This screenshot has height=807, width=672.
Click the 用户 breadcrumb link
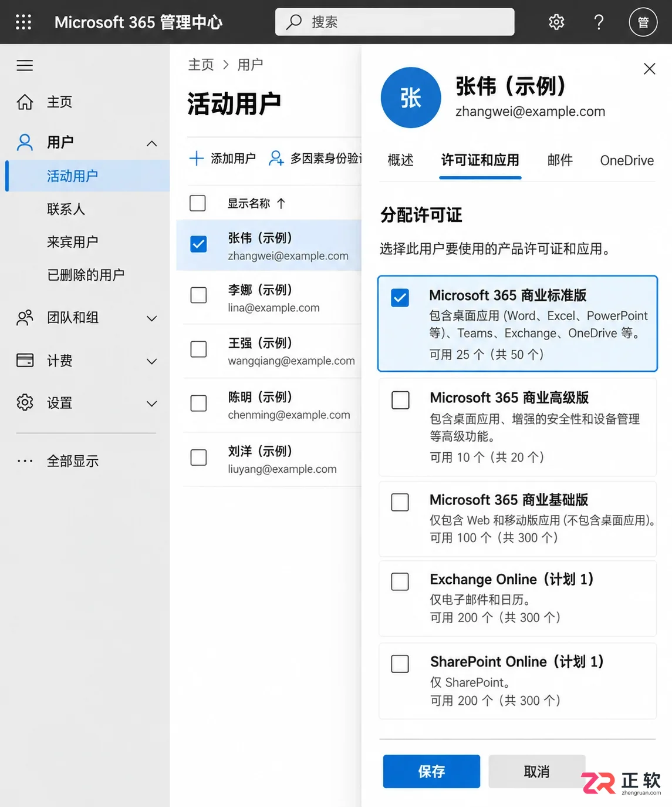250,65
